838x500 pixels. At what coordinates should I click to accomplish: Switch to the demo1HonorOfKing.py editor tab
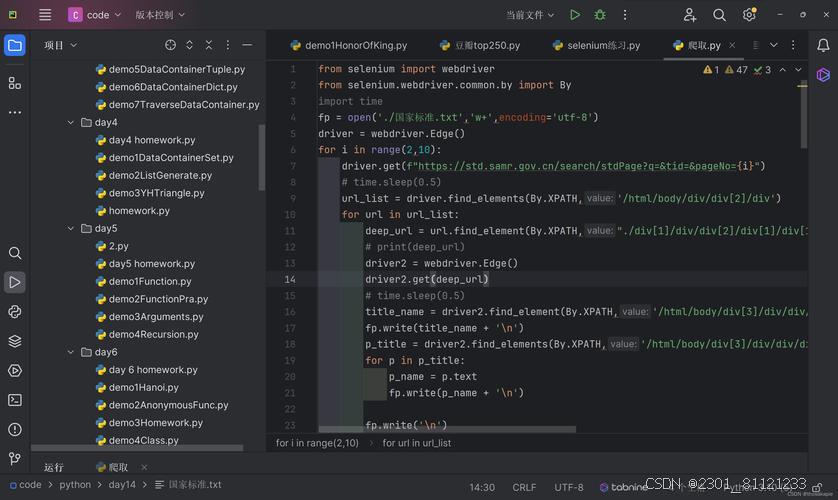click(348, 45)
